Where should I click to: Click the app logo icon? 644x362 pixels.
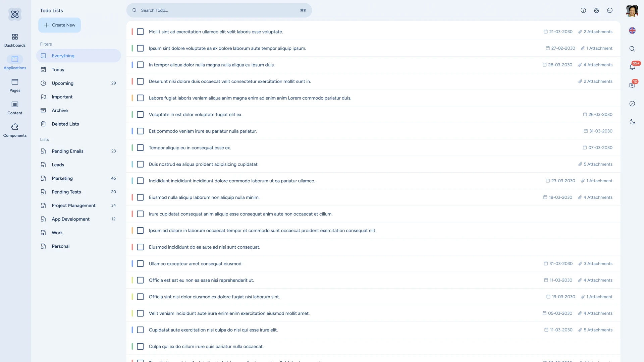[15, 14]
